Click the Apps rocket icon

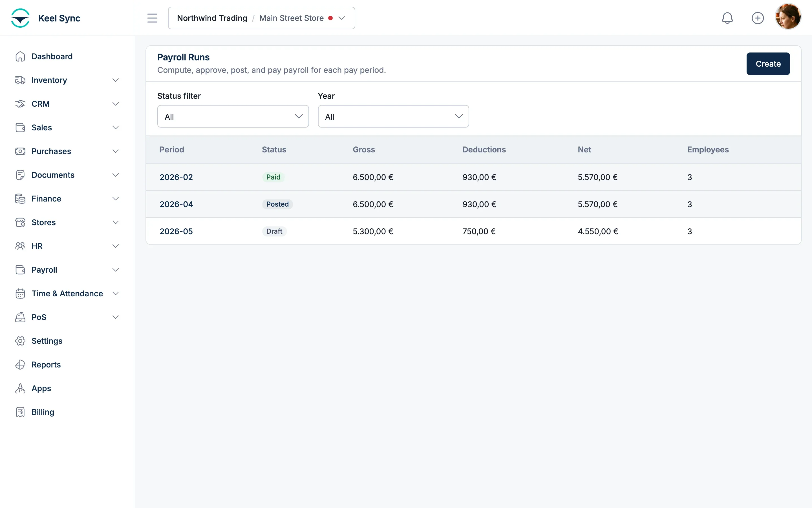[20, 388]
